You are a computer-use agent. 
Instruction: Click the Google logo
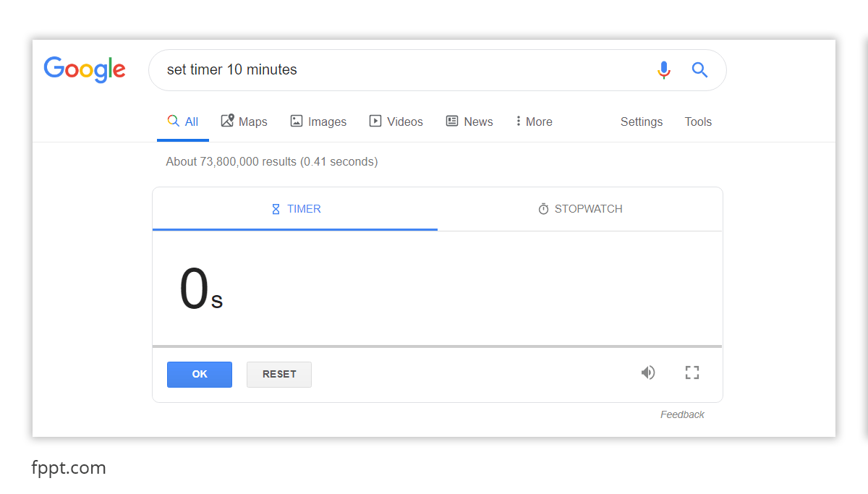(x=85, y=69)
